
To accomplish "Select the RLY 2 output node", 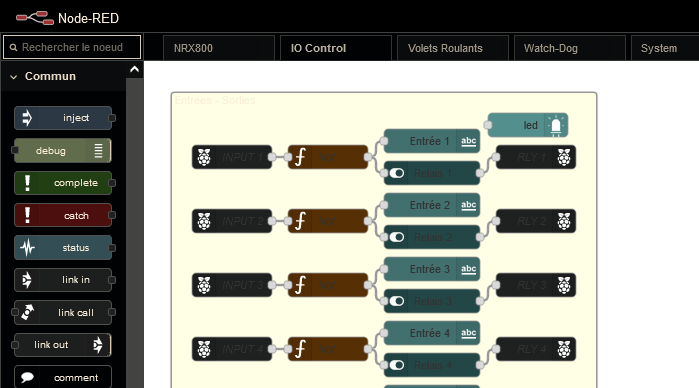I will coord(536,221).
